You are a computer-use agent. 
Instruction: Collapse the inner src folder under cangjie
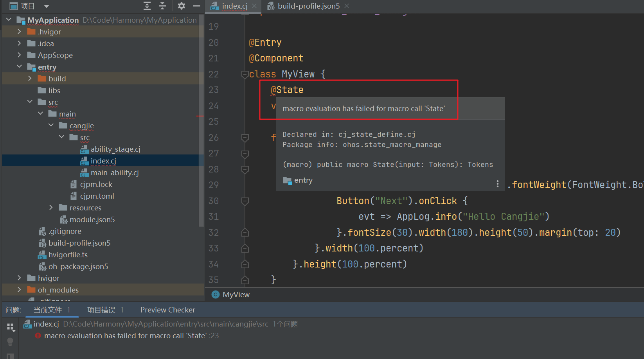[x=61, y=137]
